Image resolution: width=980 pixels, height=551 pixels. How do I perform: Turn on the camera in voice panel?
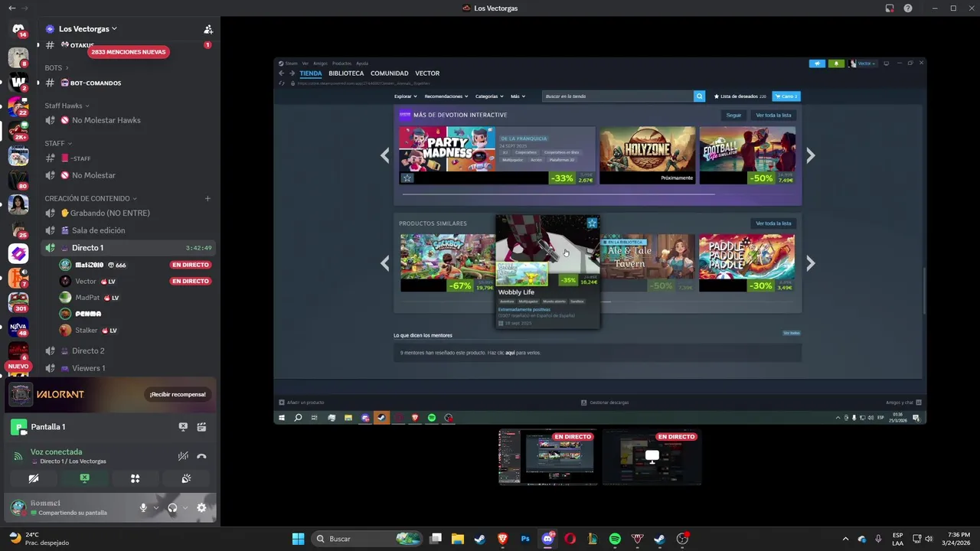34,478
